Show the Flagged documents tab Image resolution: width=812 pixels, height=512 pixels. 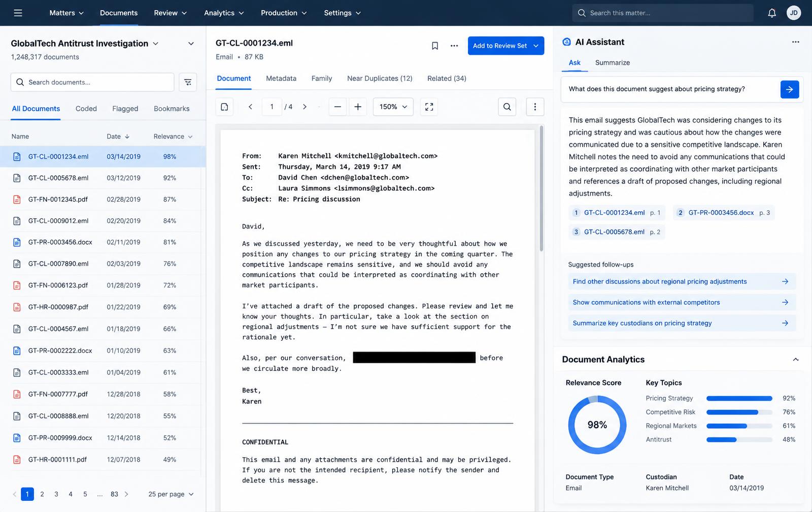click(x=125, y=109)
